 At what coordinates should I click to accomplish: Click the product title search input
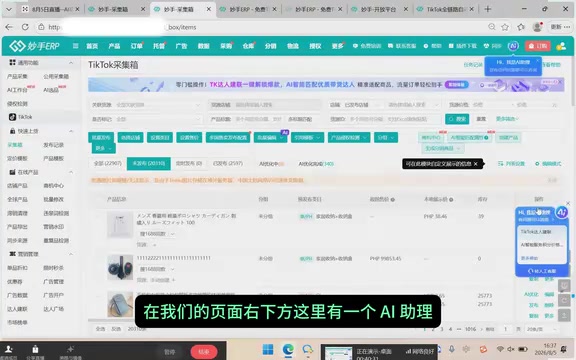[258, 119]
